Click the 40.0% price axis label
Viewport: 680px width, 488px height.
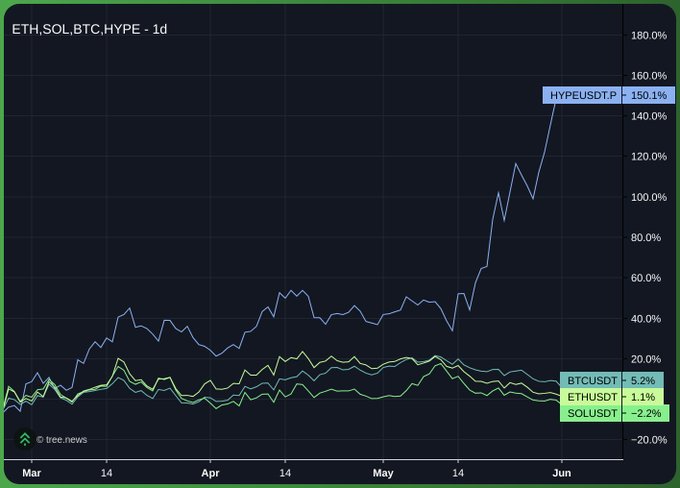pos(646,319)
